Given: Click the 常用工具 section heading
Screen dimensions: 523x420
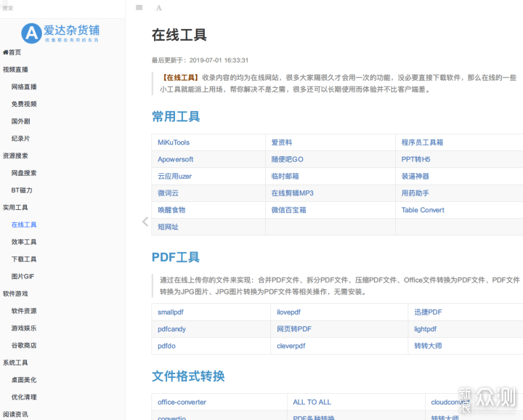Looking at the screenshot, I should [x=176, y=116].
